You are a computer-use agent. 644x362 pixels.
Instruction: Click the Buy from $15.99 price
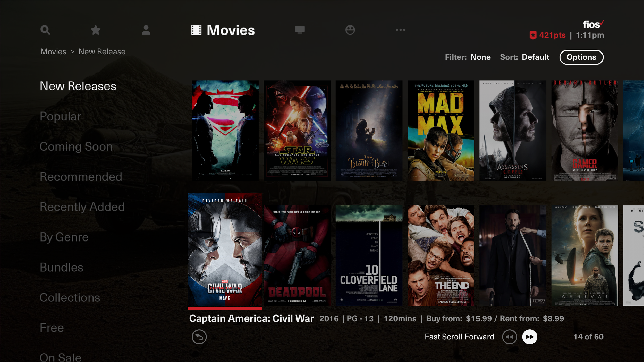pos(459,319)
